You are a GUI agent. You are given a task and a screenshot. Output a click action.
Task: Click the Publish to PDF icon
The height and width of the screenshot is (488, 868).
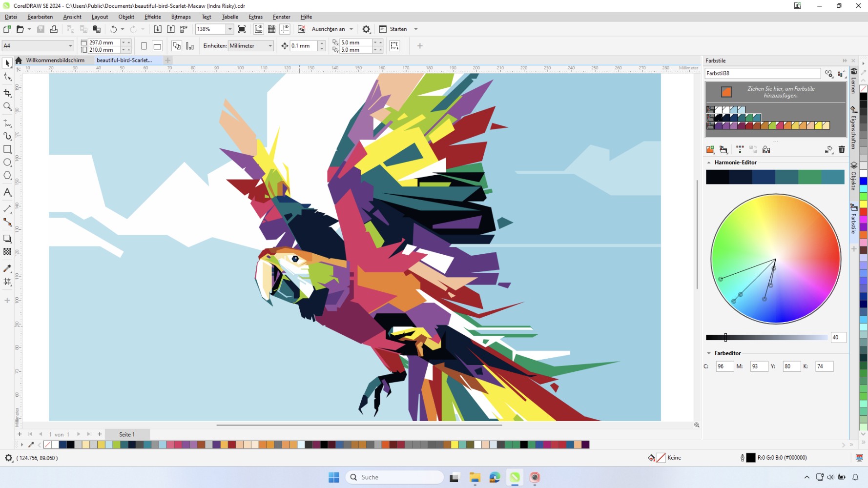tap(184, 29)
